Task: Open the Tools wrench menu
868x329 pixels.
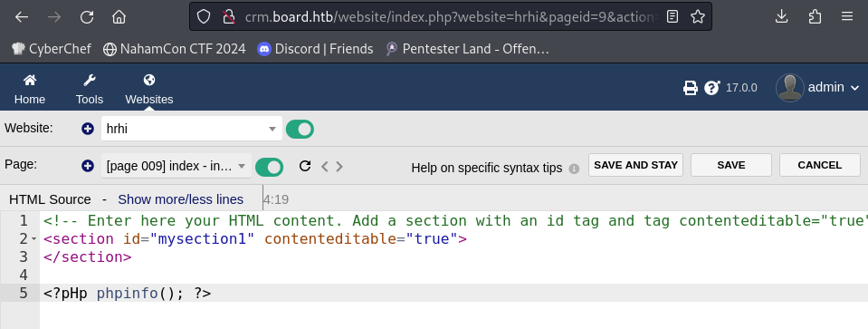Action: (90, 81)
